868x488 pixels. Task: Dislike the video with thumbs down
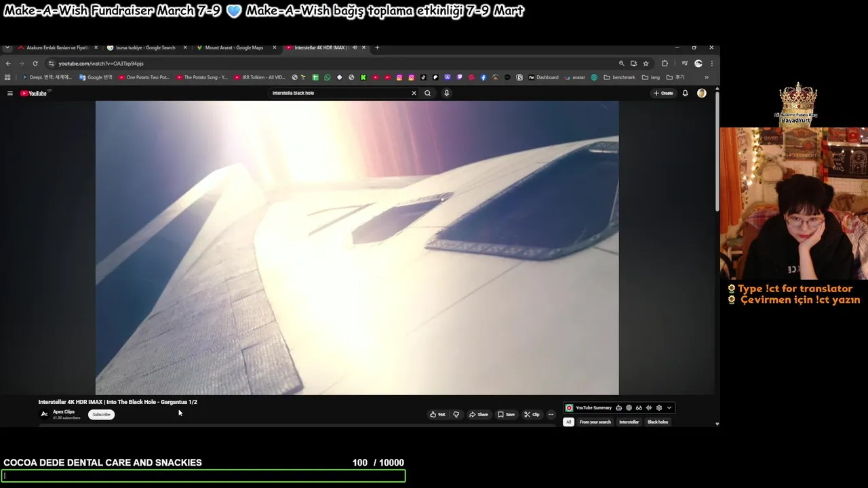pyautogui.click(x=456, y=414)
